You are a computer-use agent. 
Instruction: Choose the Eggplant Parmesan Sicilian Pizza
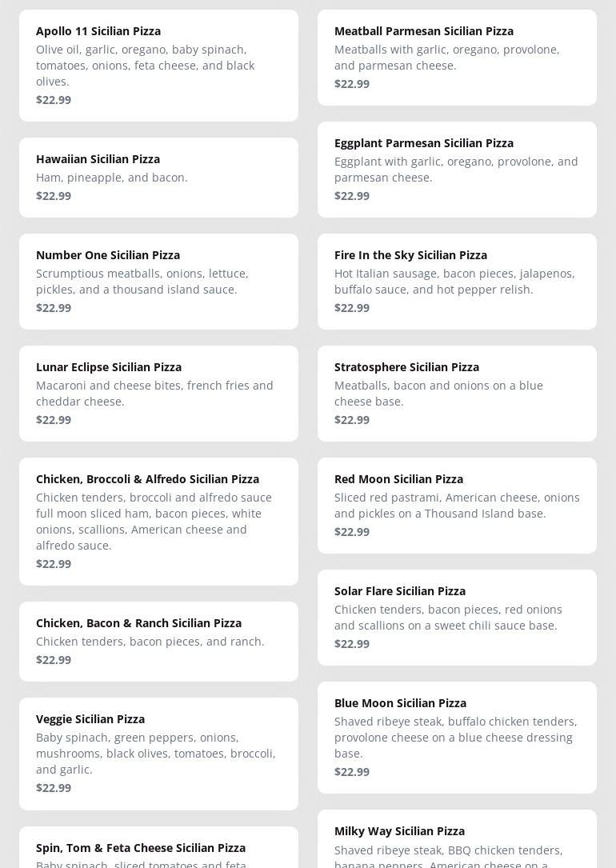(457, 169)
